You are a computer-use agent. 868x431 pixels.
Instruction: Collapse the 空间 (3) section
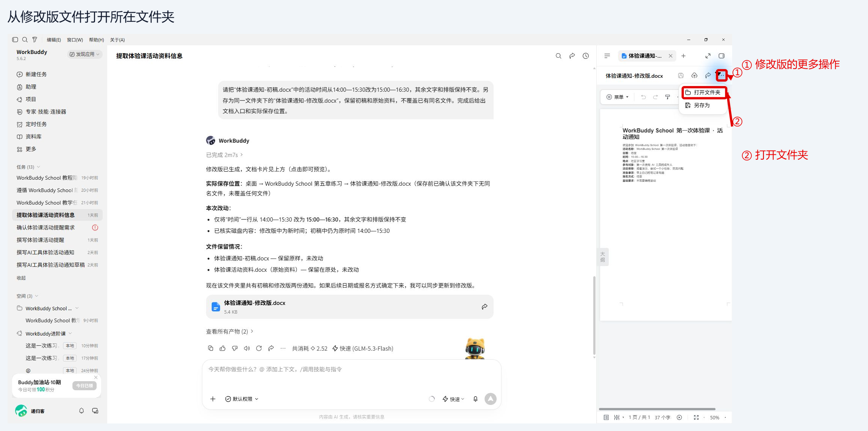pos(37,296)
